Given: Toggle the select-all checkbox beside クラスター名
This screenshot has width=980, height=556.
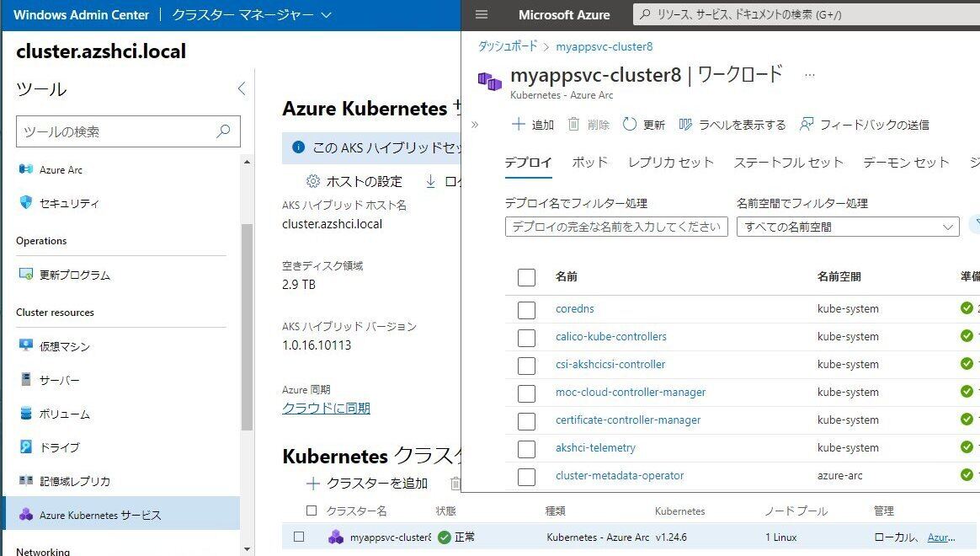Looking at the screenshot, I should [x=312, y=511].
